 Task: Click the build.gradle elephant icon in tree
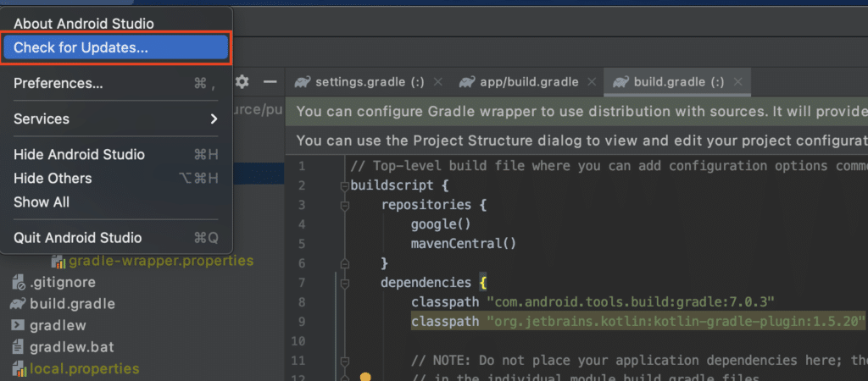[x=18, y=304]
